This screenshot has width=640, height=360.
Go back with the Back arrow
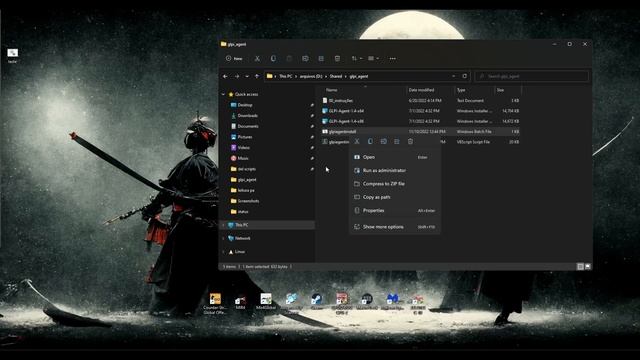[225, 76]
